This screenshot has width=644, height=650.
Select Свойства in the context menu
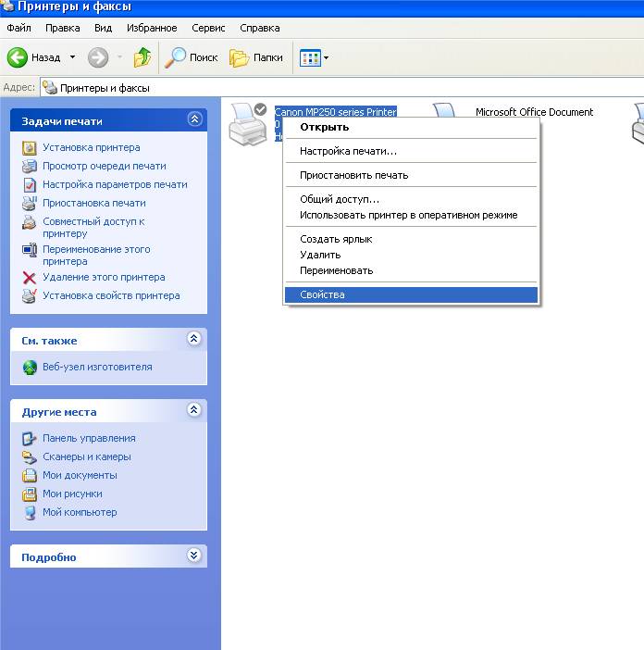click(322, 294)
